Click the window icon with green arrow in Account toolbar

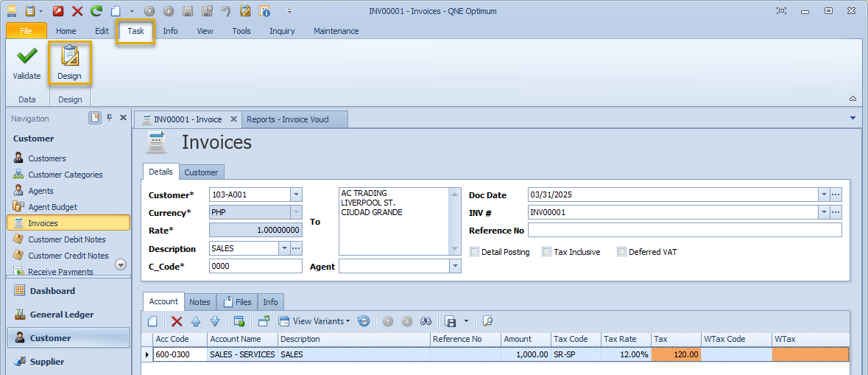coord(264,320)
